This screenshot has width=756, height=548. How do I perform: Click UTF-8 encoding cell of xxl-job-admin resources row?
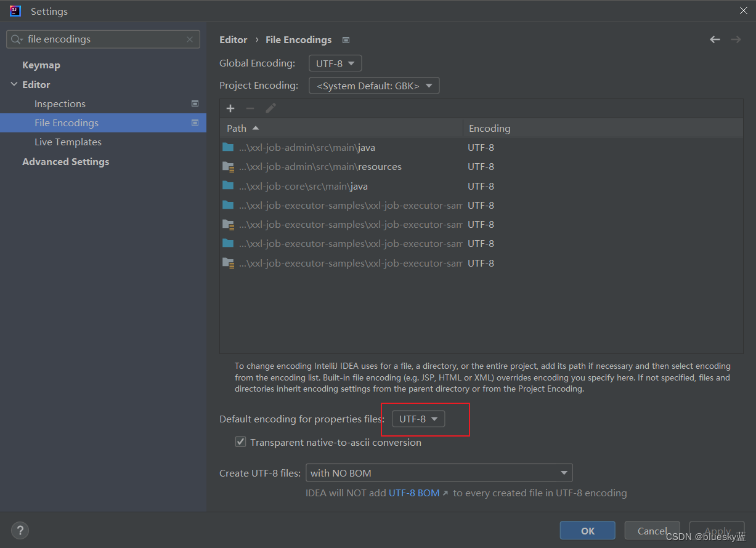(x=481, y=167)
